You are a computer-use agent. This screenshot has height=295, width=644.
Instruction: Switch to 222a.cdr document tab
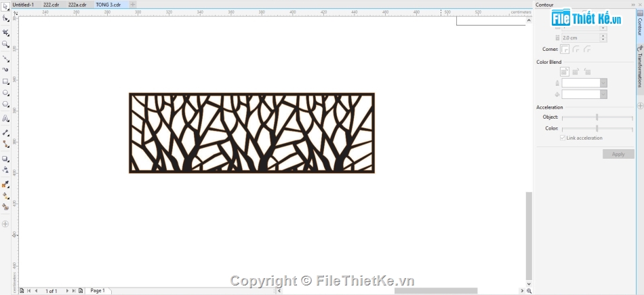(77, 5)
